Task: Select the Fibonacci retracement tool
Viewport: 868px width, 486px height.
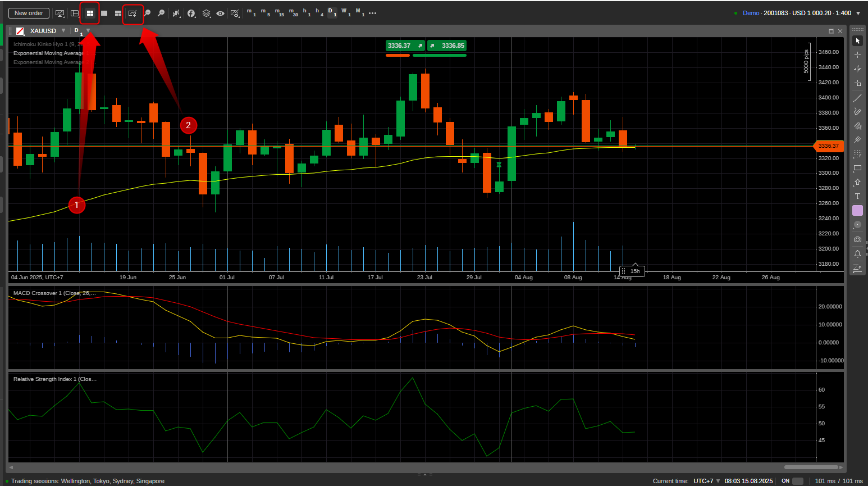Action: point(857,154)
